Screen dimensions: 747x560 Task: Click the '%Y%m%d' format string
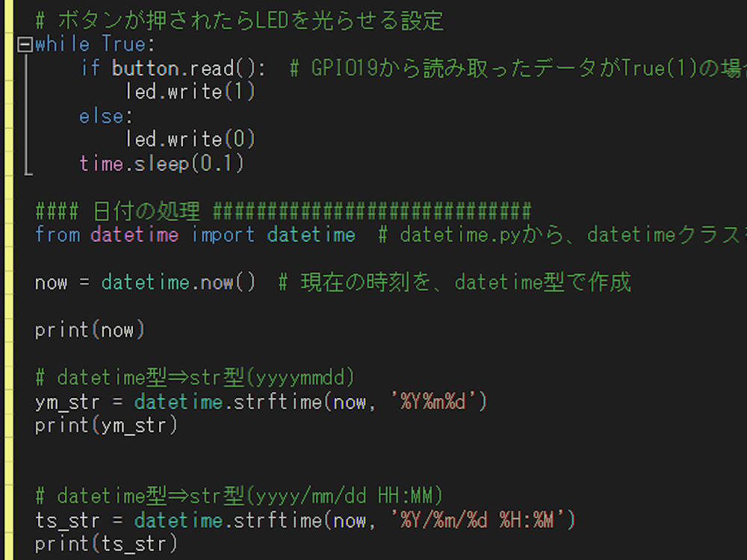click(433, 402)
